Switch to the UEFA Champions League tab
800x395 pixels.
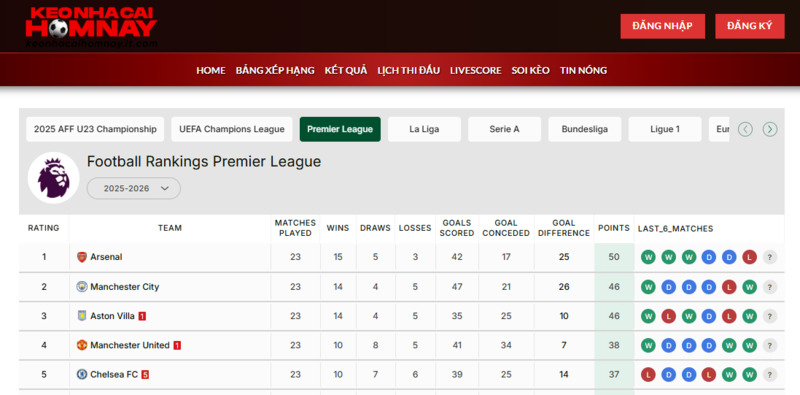click(x=232, y=130)
